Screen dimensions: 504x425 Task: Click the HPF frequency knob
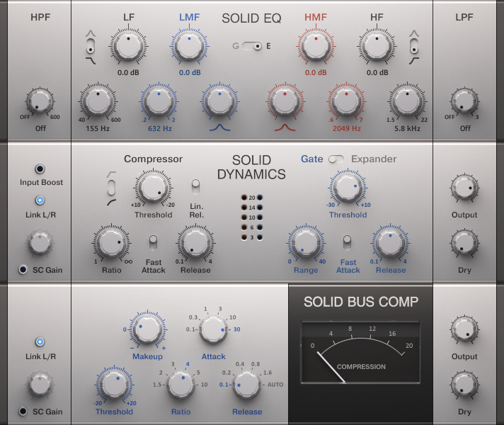(x=40, y=101)
